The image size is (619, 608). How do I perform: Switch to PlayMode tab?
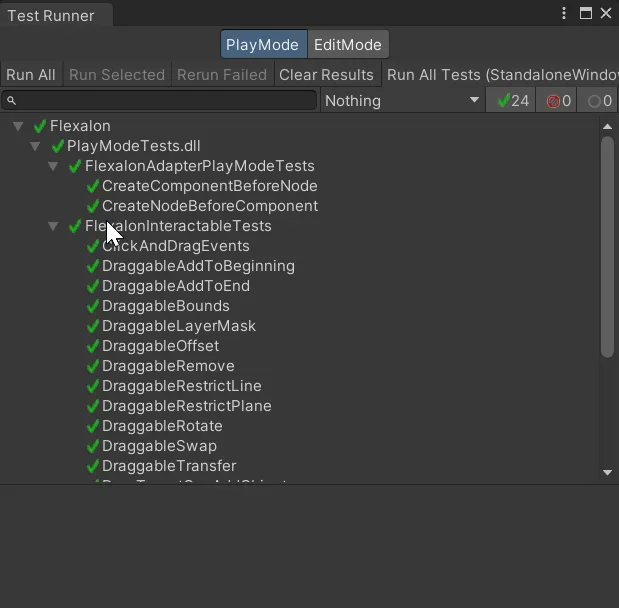264,44
